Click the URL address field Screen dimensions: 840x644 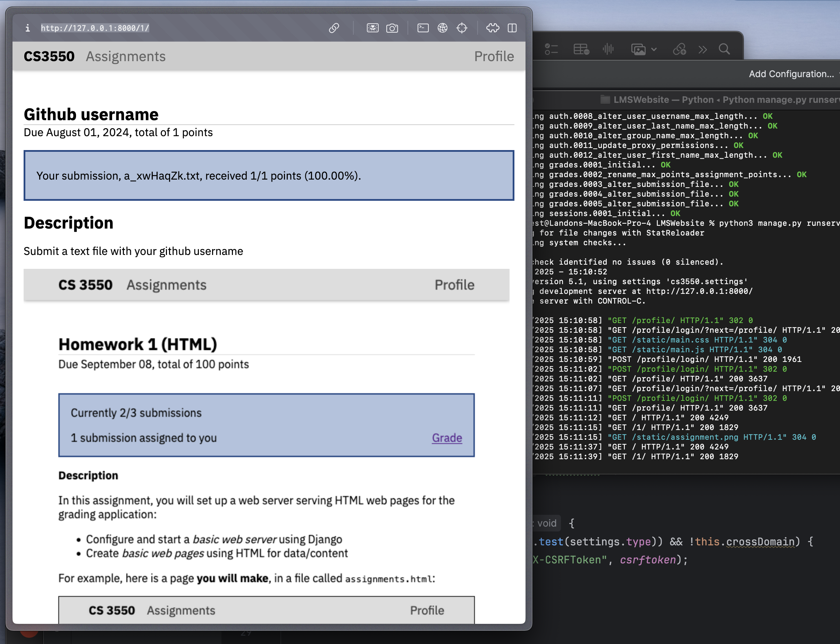[95, 28]
